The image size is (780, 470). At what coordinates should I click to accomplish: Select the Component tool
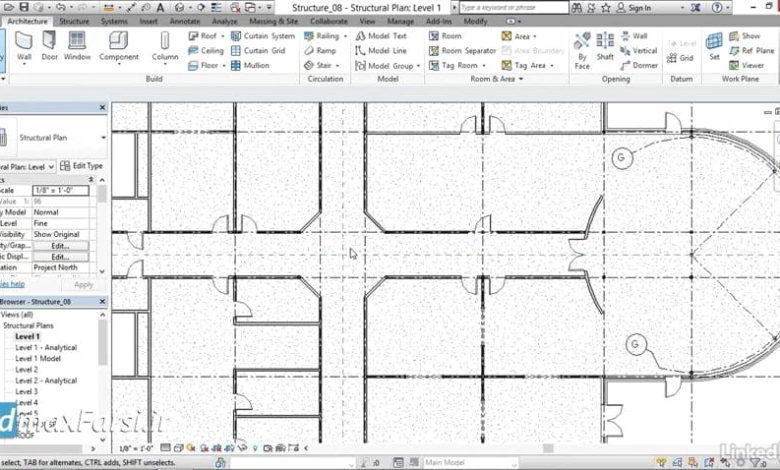point(119,47)
